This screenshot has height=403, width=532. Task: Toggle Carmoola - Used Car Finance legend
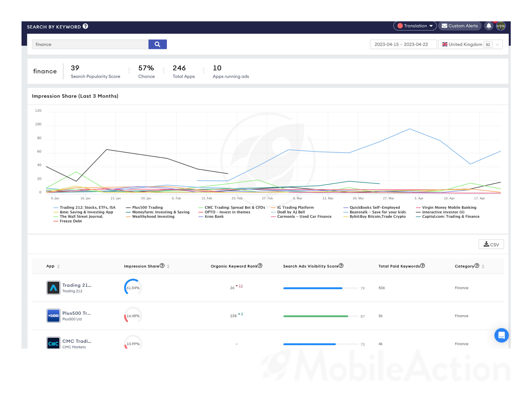(x=301, y=216)
